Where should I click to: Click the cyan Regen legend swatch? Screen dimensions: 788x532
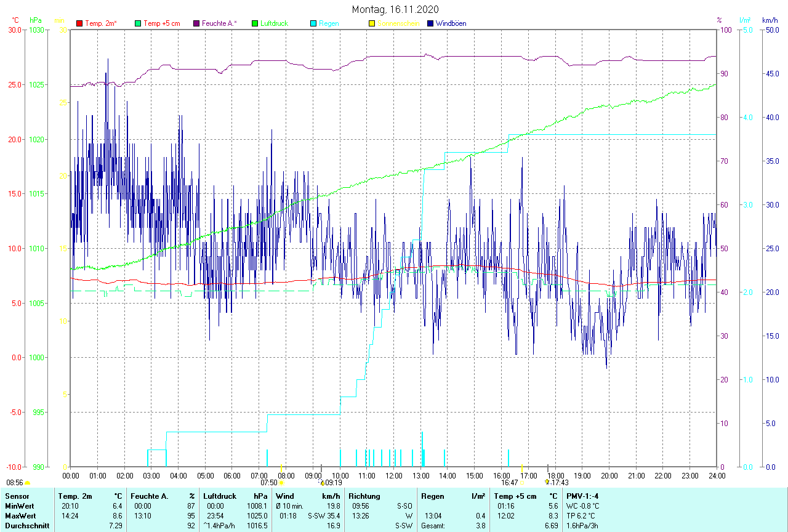tap(313, 23)
